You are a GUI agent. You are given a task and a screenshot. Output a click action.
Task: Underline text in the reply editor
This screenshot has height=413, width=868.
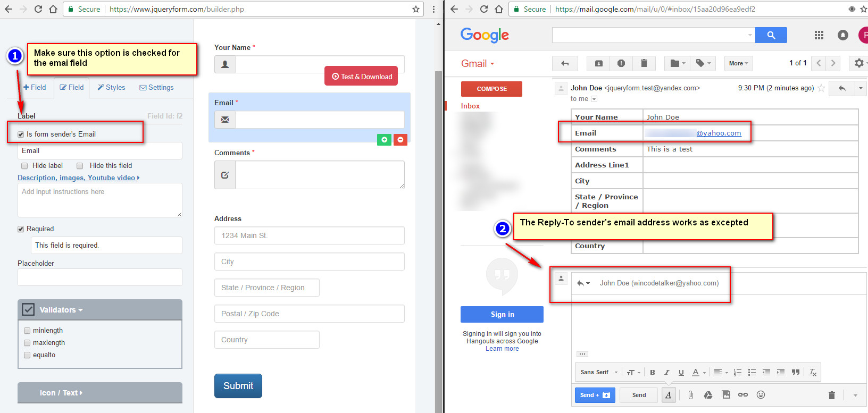[681, 373]
